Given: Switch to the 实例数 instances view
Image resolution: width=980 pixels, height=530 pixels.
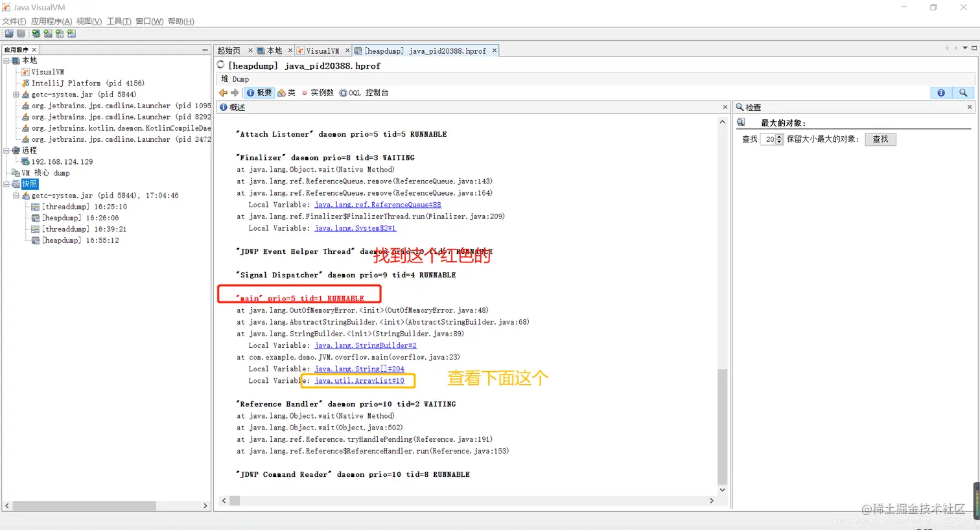Looking at the screenshot, I should 318,93.
